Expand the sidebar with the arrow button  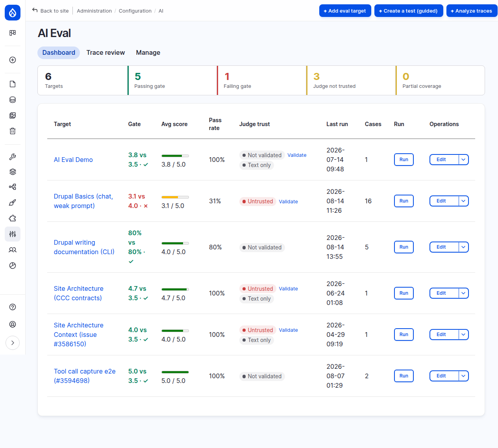coord(13,343)
